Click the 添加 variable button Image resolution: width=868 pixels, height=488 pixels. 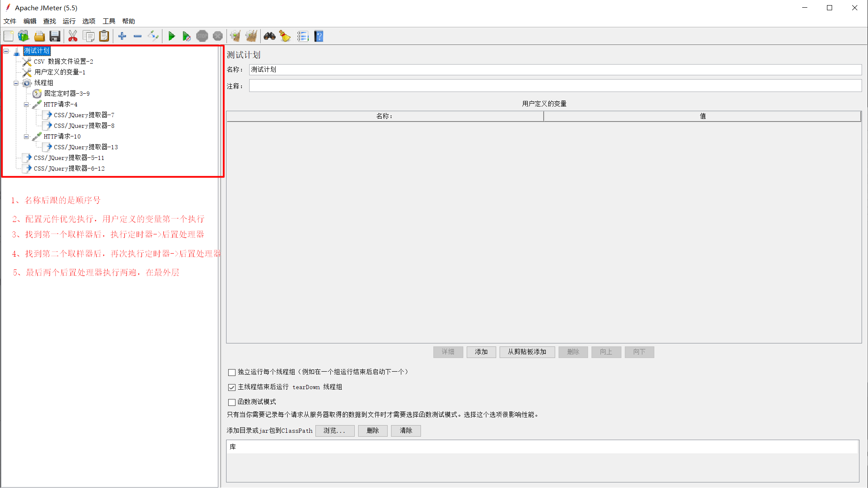coord(481,352)
